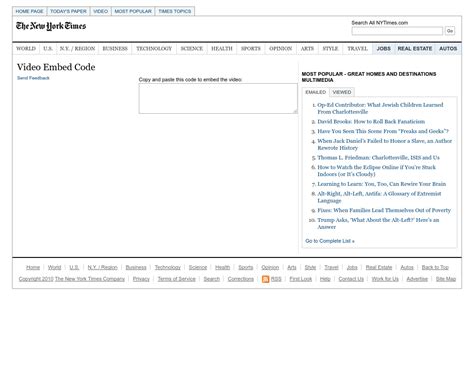Click The New York Times logo

pyautogui.click(x=51, y=26)
